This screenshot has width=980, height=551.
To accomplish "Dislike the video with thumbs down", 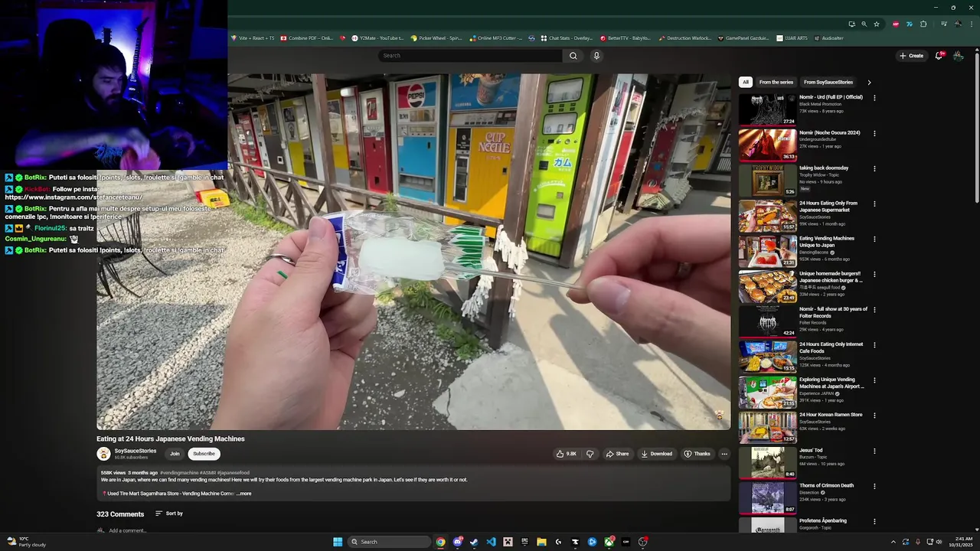I will click(590, 454).
